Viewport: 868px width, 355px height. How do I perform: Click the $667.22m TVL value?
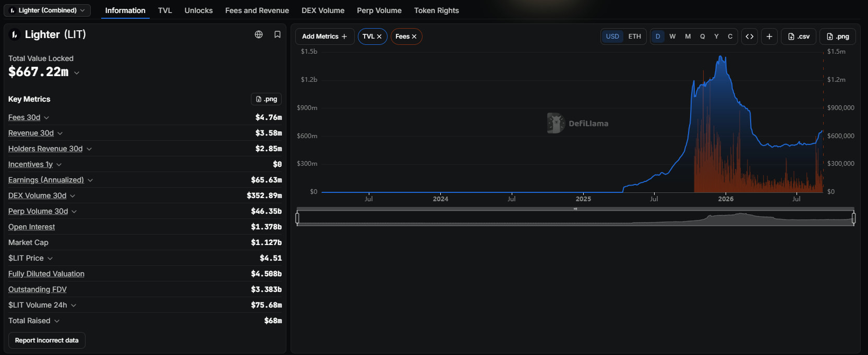38,72
